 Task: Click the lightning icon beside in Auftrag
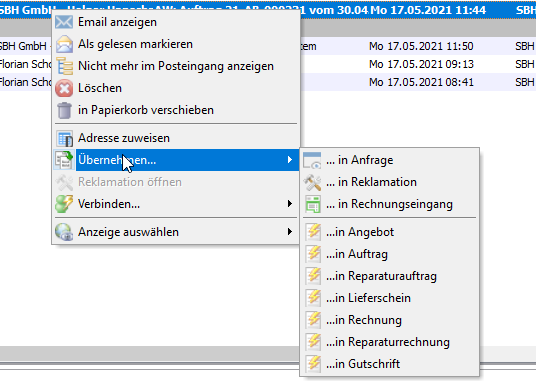[x=313, y=254]
